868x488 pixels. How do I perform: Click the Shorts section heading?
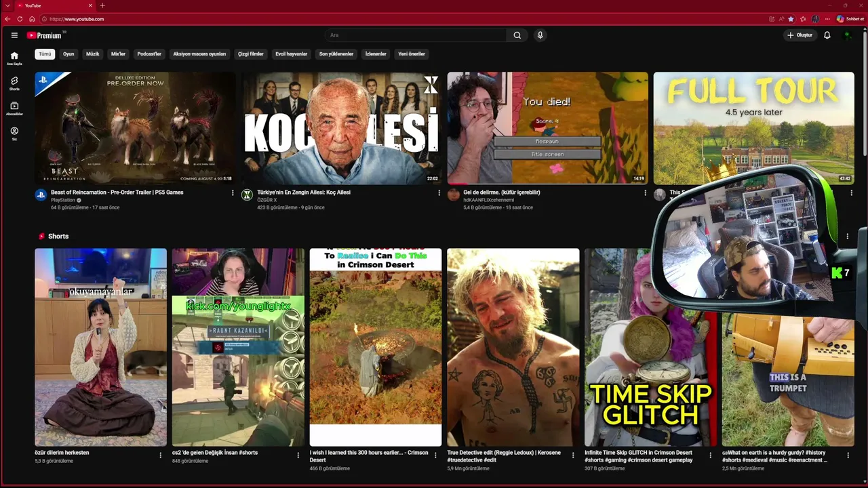(58, 236)
